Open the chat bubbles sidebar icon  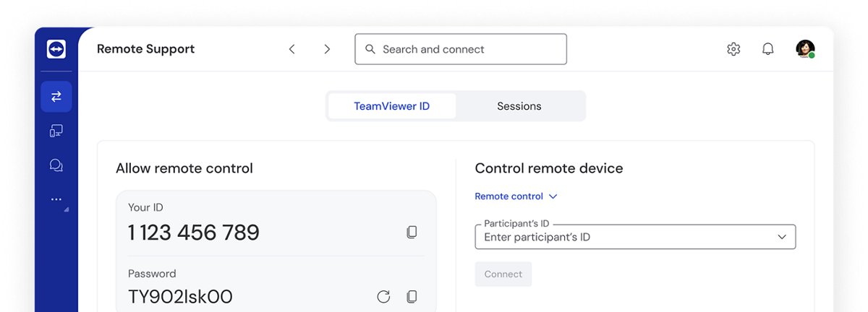tap(56, 165)
